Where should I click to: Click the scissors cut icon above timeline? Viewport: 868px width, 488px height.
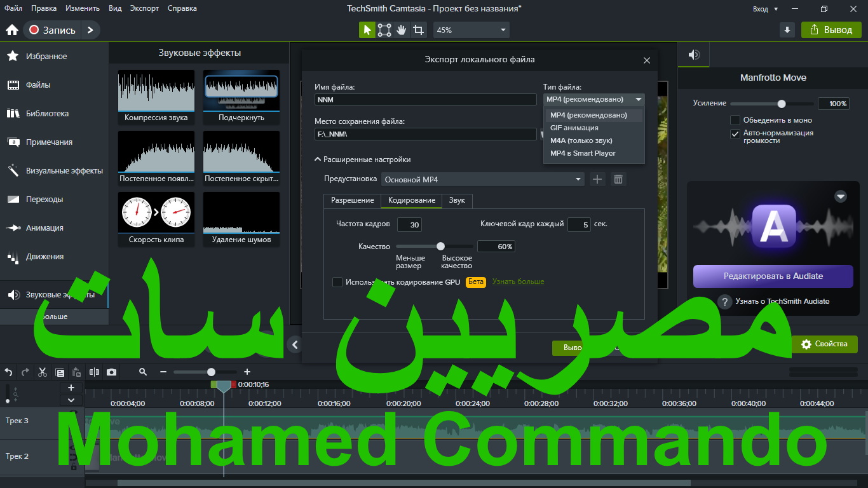coord(43,372)
